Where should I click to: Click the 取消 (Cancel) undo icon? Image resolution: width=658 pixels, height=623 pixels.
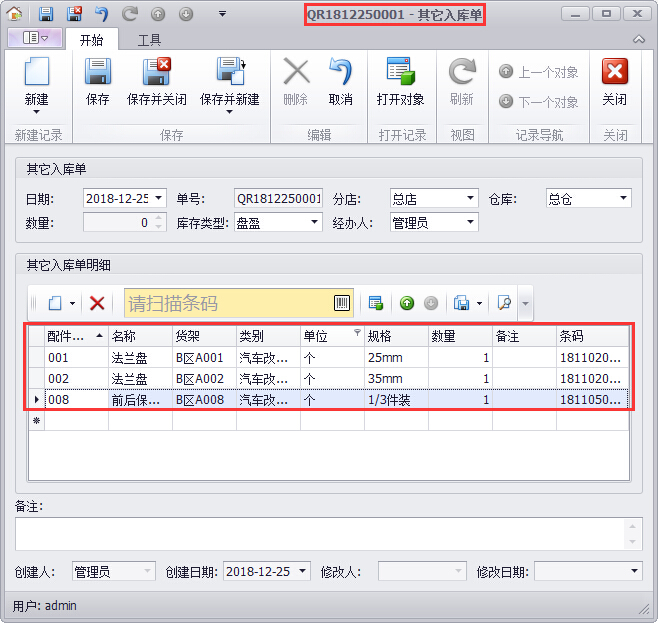coord(340,73)
